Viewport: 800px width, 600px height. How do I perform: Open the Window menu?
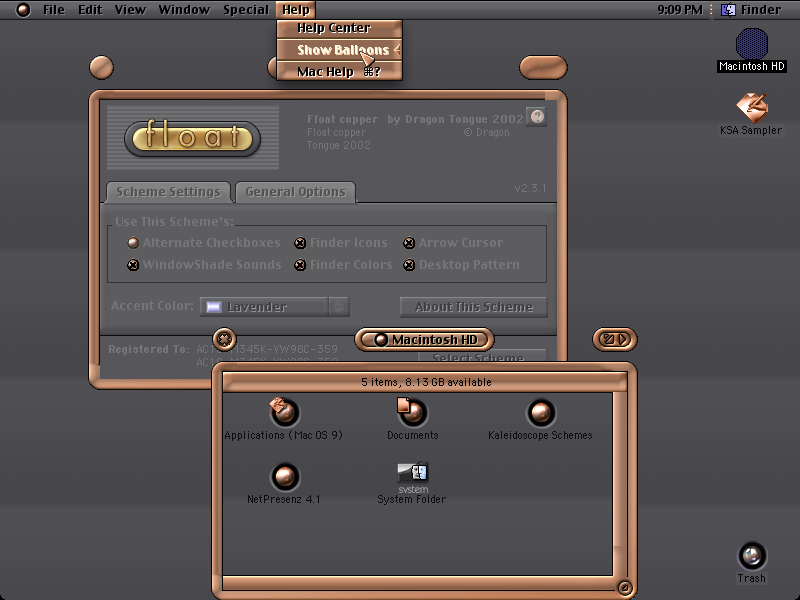[x=184, y=10]
